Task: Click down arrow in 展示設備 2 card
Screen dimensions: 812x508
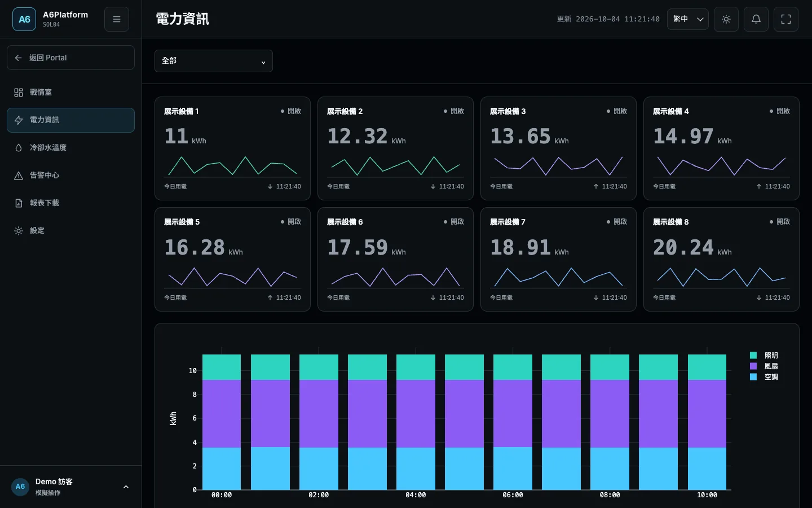Action: click(433, 186)
